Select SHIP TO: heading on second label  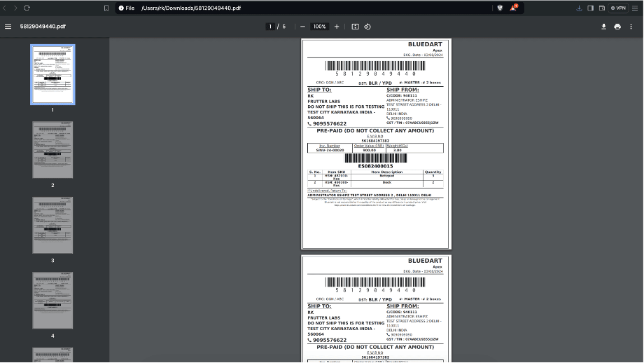click(x=319, y=306)
